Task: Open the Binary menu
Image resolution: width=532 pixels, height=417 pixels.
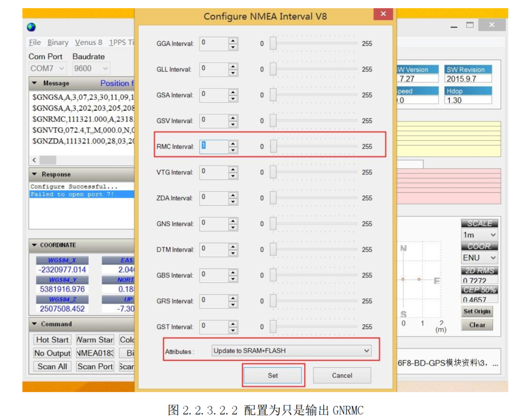Action: (x=58, y=42)
